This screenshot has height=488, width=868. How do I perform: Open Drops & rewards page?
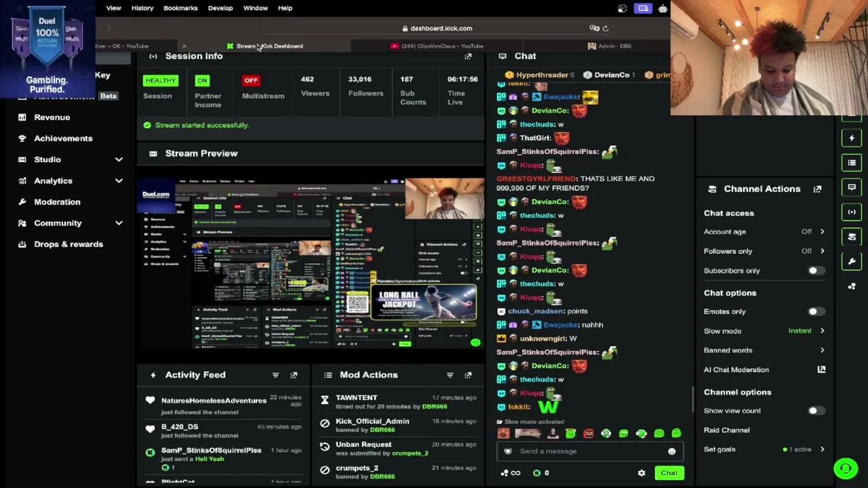click(68, 244)
